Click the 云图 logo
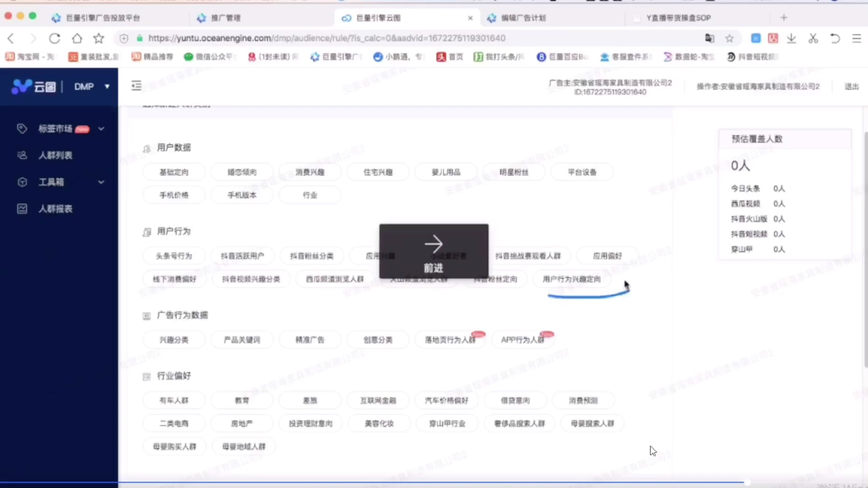 click(x=34, y=86)
